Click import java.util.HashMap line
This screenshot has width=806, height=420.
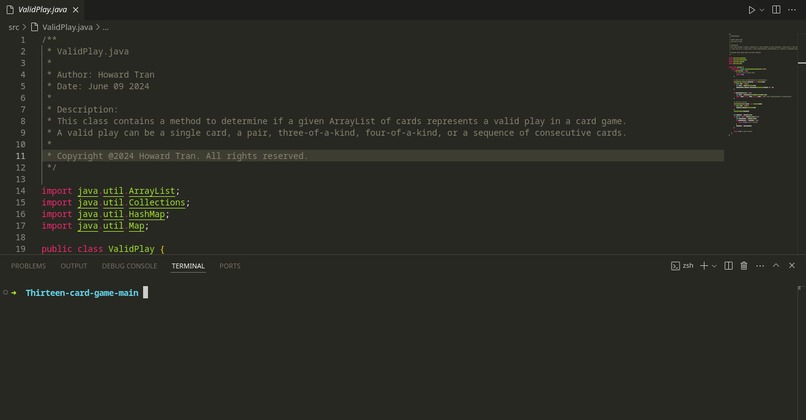(x=105, y=214)
